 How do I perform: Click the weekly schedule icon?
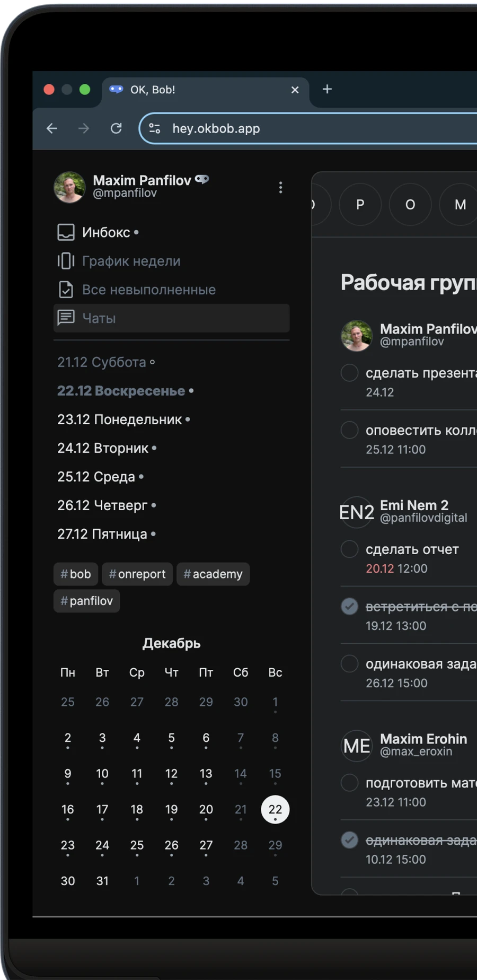(66, 261)
